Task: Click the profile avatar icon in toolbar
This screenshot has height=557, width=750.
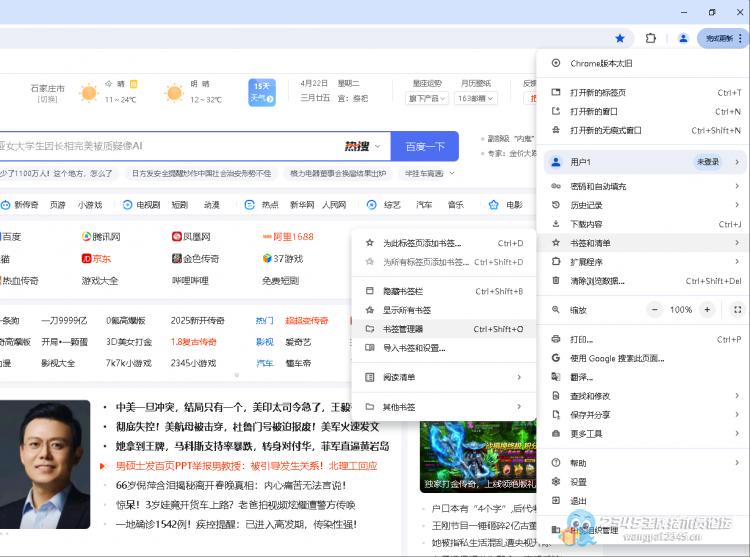Action: click(x=683, y=38)
